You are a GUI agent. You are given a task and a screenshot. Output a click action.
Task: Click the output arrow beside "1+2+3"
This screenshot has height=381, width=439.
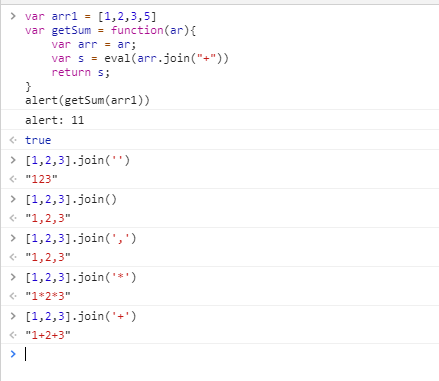pos(13,335)
